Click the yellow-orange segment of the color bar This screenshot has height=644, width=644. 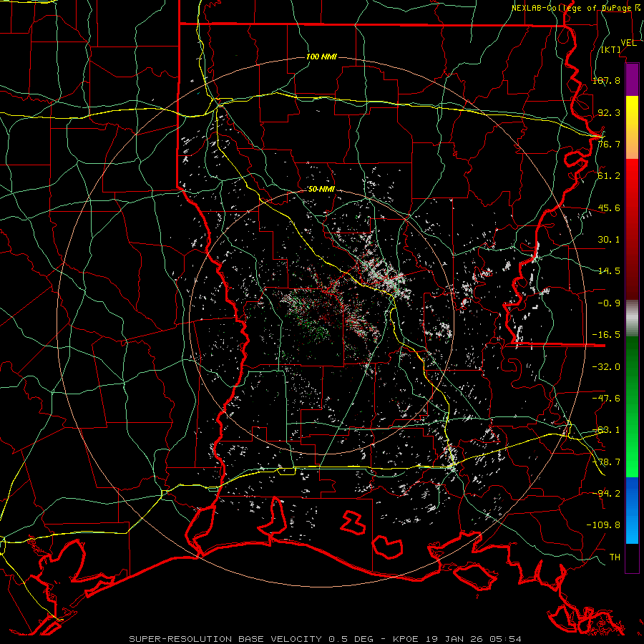click(x=632, y=127)
